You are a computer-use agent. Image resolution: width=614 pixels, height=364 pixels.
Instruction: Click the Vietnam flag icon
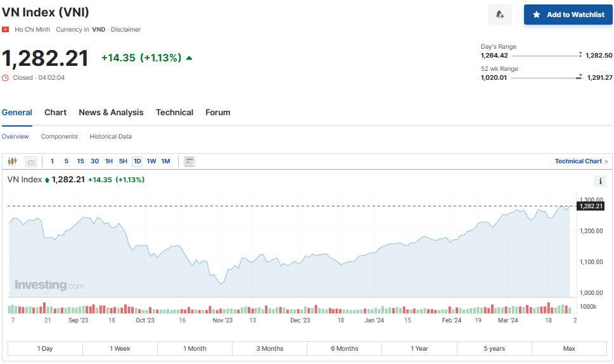(6, 29)
